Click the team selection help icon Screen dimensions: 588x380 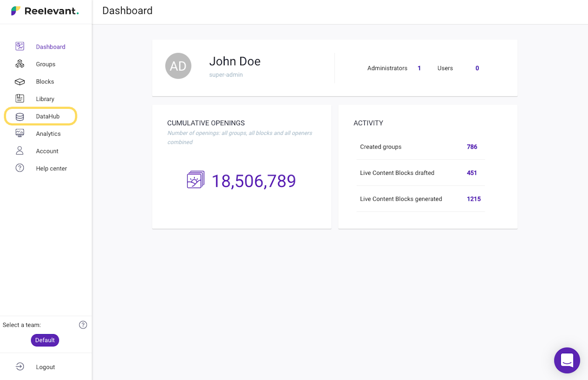(x=83, y=325)
